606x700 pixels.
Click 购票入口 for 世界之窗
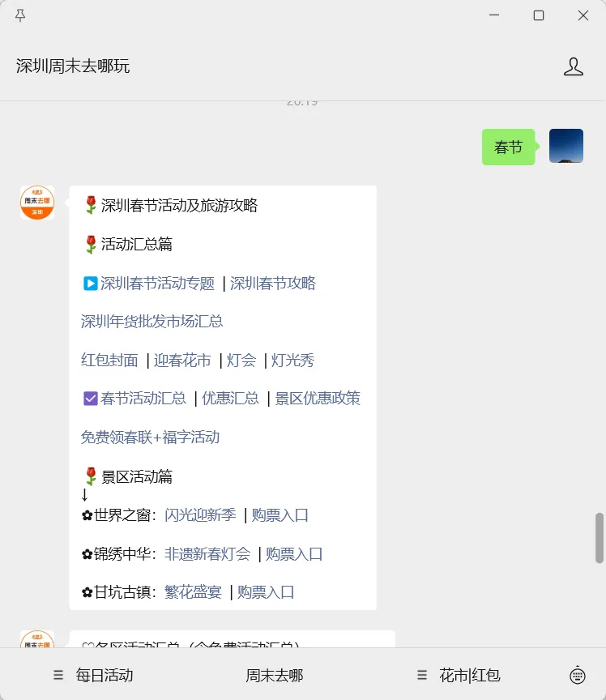280,515
